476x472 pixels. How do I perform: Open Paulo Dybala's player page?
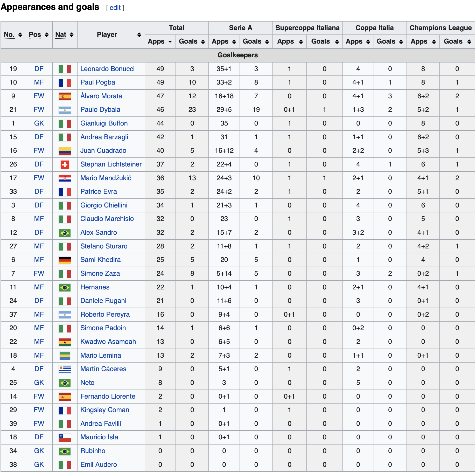coord(100,110)
